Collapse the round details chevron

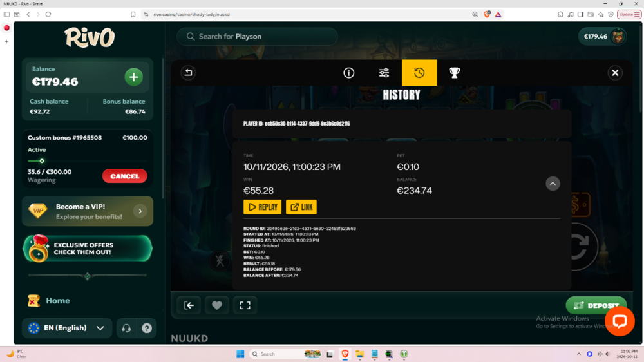tap(553, 184)
